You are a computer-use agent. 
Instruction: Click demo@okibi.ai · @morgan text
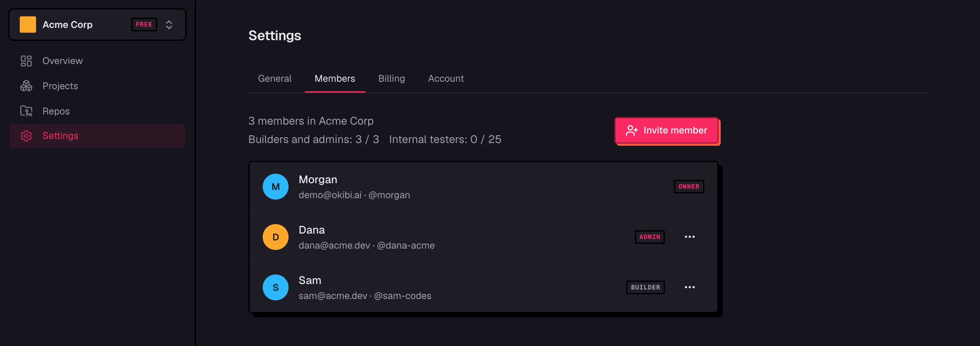click(x=354, y=195)
